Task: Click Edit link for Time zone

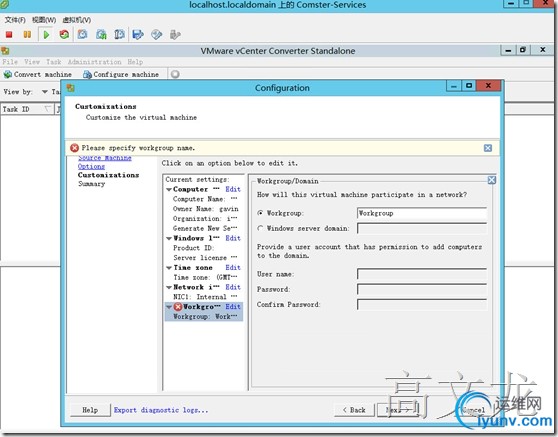Action: click(233, 268)
